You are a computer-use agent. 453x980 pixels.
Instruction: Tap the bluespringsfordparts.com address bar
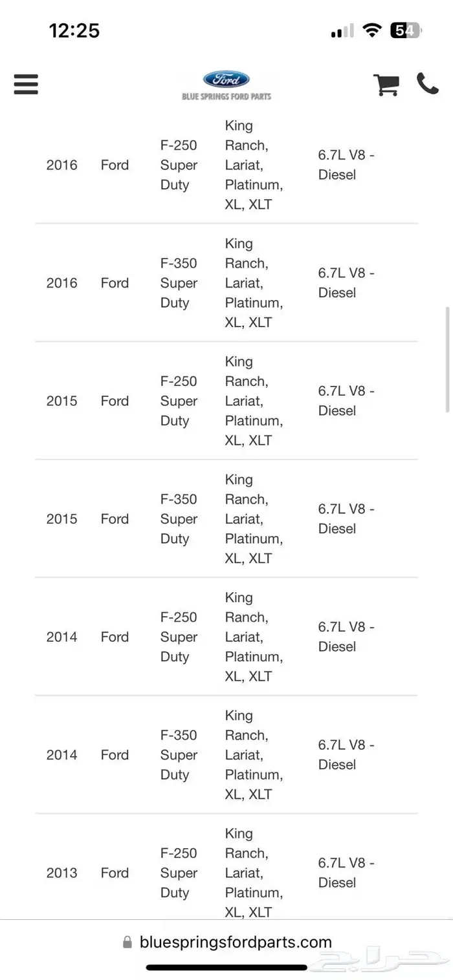click(226, 943)
